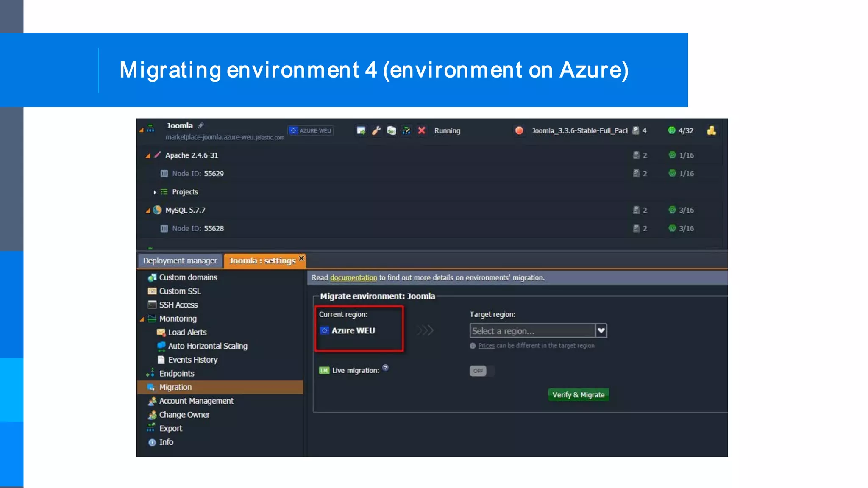Screen dimensions: 868x488
Task: Click the Node ID 55629 icon
Action: tap(164, 174)
